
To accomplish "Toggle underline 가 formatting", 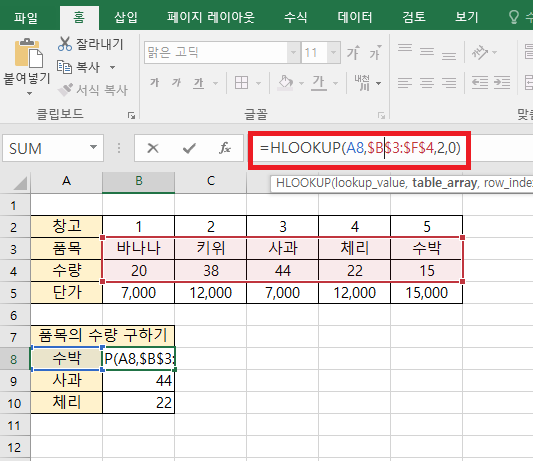I will tap(199, 83).
